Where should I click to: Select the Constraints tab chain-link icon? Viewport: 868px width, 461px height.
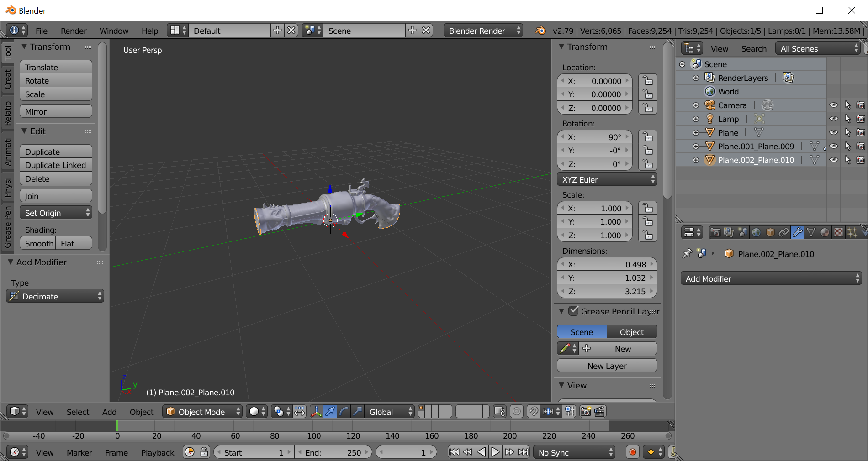[x=784, y=233]
